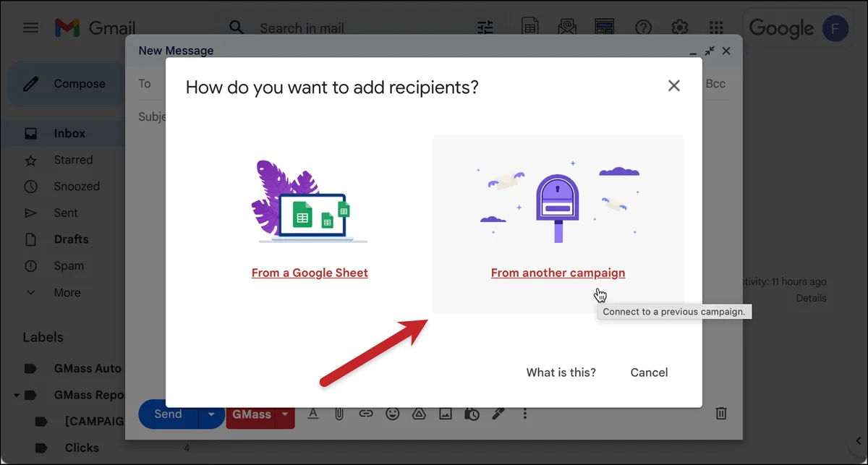The width and height of the screenshot is (868, 465).
Task: Insert an emoji from compose toolbar
Action: [393, 414]
